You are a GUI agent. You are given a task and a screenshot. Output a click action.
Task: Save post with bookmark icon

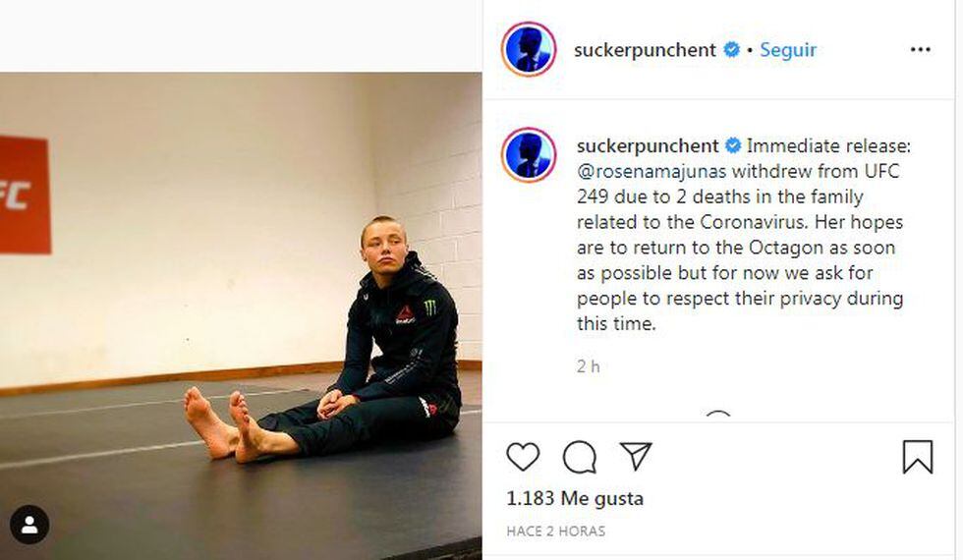(918, 457)
